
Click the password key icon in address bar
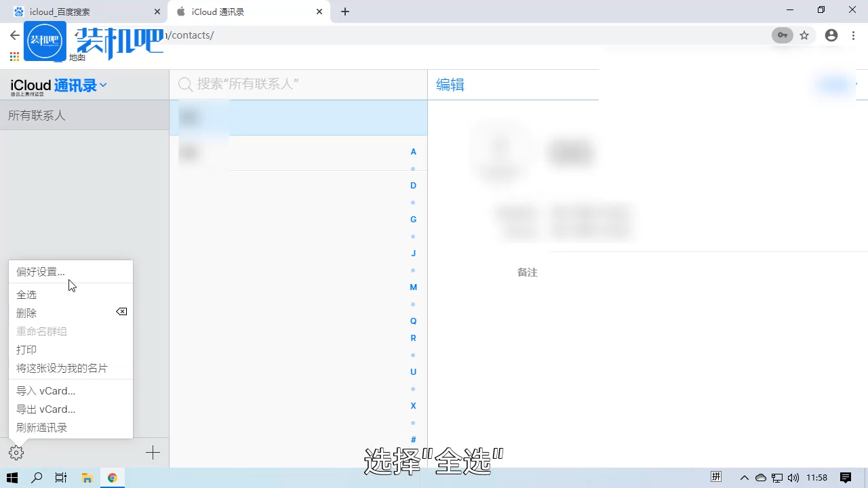[x=782, y=35]
